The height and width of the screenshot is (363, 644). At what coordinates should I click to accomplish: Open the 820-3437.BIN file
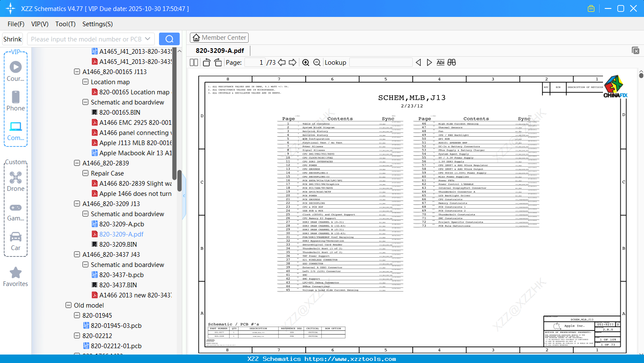coord(118,285)
